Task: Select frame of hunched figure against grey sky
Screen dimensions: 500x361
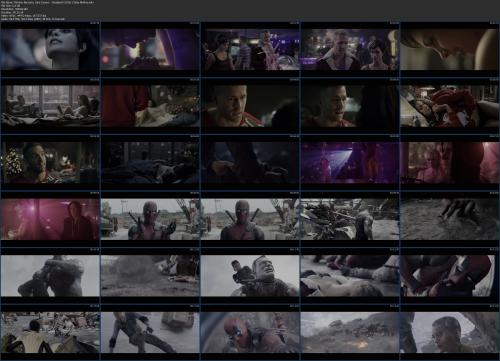Action: [x=50, y=276]
